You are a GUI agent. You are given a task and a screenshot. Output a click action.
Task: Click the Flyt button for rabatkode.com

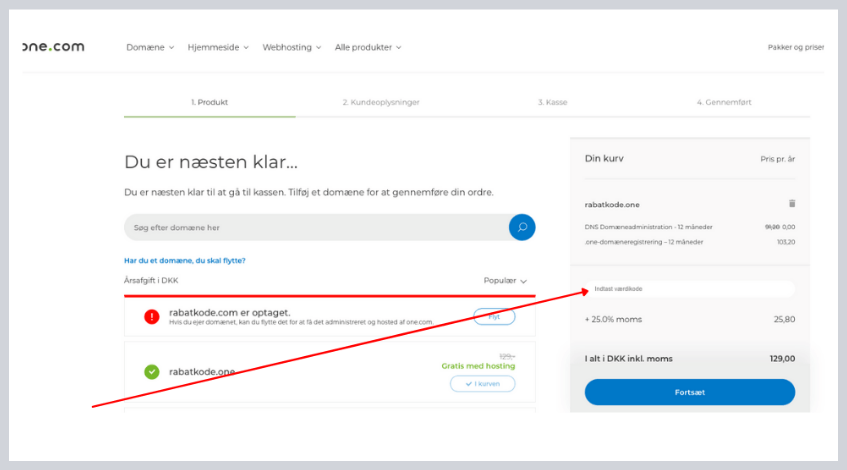click(494, 316)
